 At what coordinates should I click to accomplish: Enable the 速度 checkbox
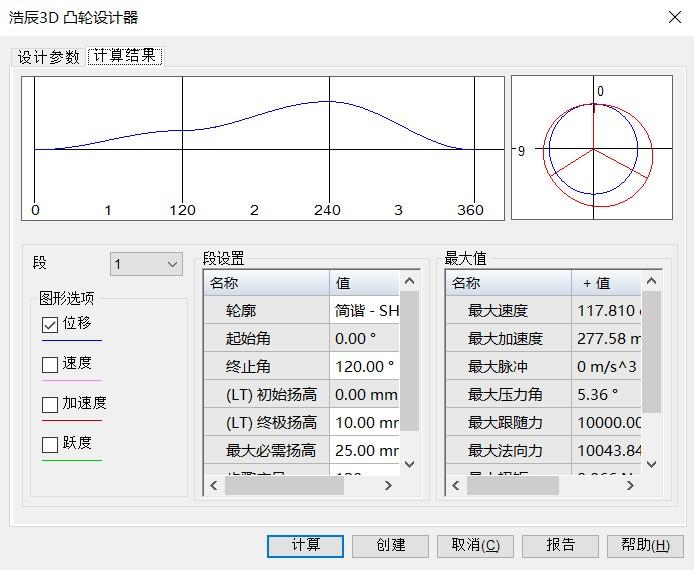50,365
